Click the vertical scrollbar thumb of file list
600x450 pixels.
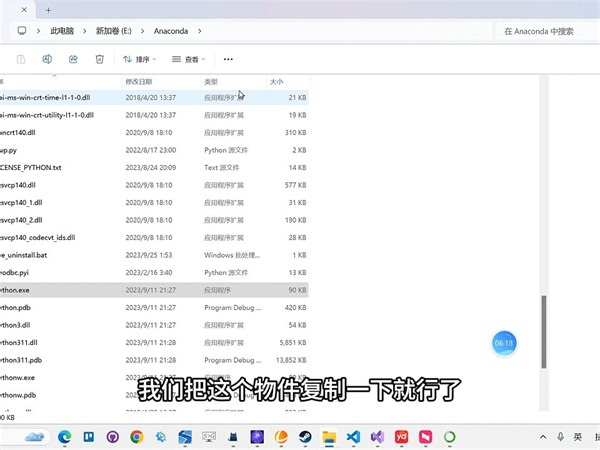pos(544,332)
